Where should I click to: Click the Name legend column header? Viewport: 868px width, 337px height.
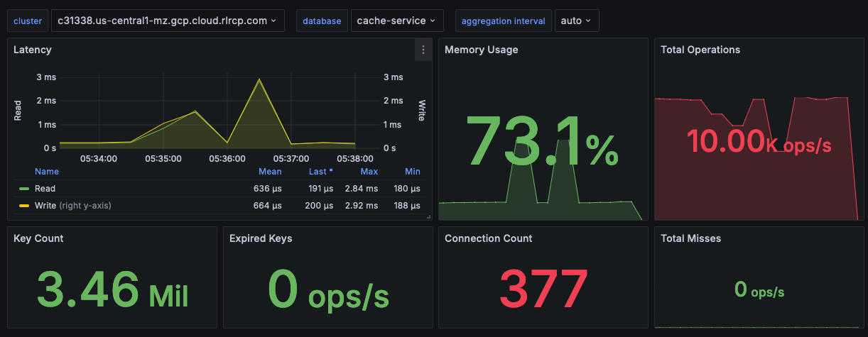(x=47, y=171)
